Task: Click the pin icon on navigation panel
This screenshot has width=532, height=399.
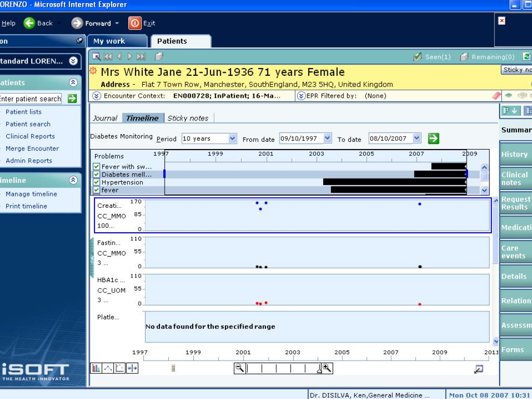Action: click(x=79, y=41)
